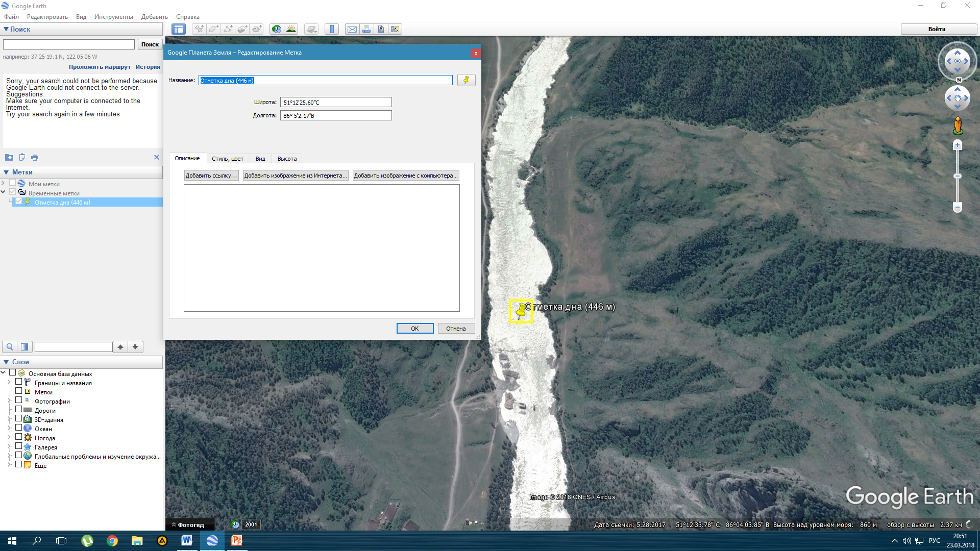Switch to the Стиль, цвет tab

[x=228, y=159]
